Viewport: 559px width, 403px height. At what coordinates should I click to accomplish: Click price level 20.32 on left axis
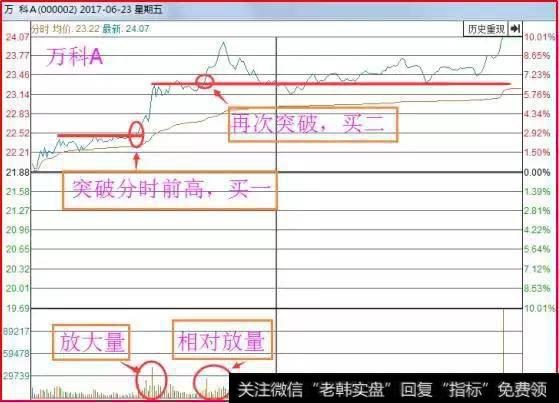pos(17,269)
